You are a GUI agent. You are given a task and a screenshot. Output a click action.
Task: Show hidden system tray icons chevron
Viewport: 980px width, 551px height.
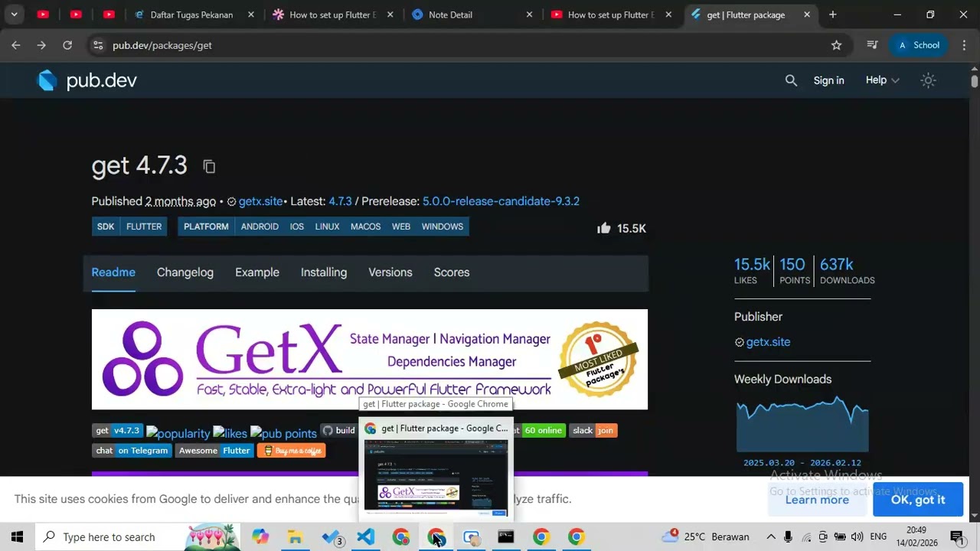tap(771, 537)
